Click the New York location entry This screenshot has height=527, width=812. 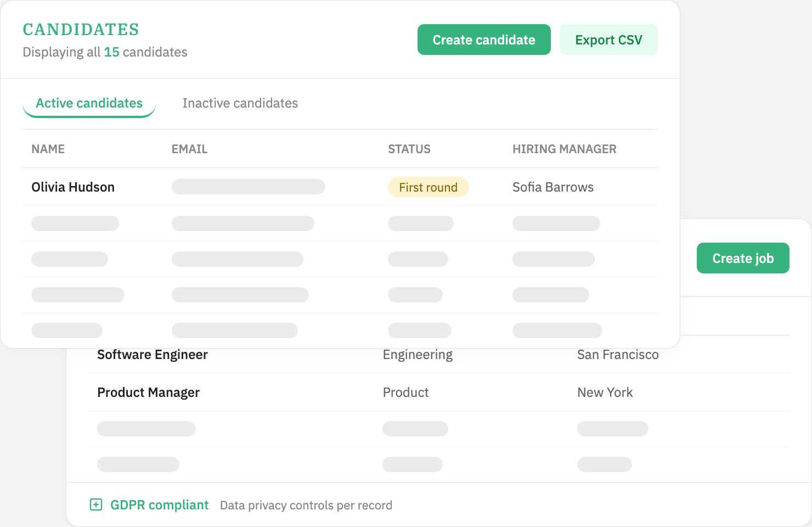[605, 392]
